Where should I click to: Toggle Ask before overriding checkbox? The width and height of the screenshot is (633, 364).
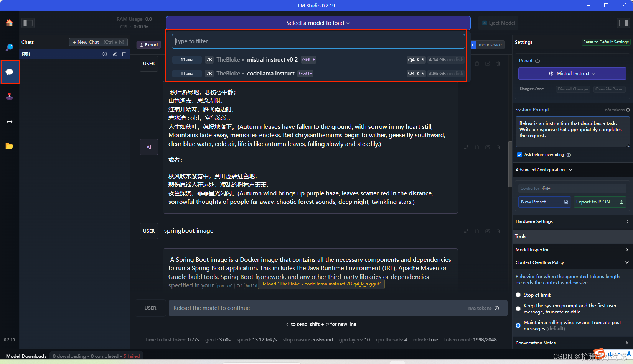(x=519, y=155)
